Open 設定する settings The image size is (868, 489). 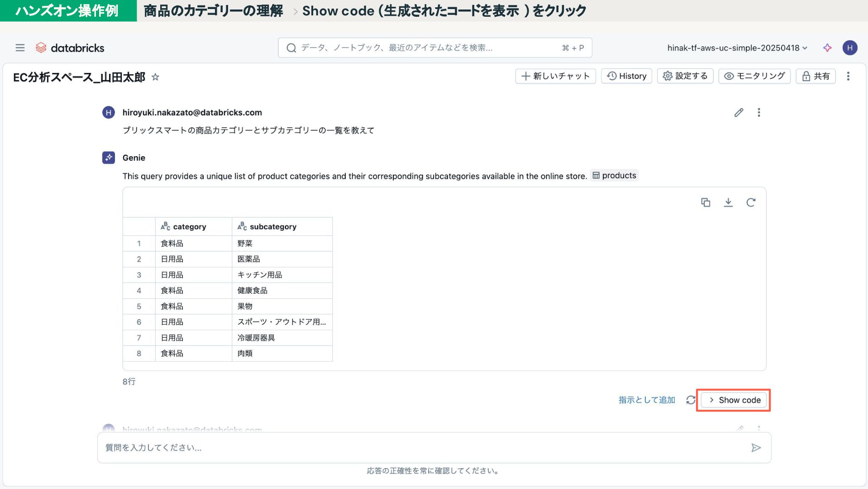point(685,76)
